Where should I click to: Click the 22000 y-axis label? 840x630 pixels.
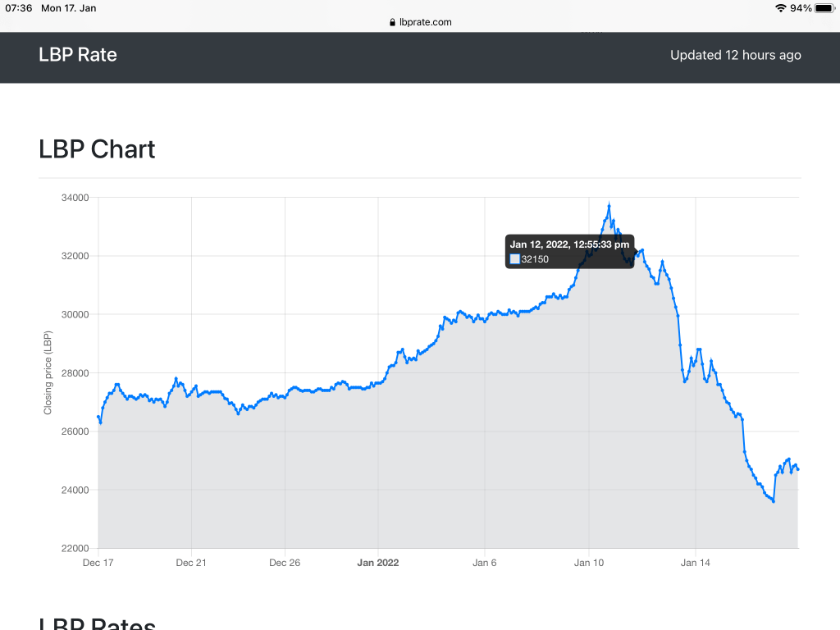(x=75, y=549)
